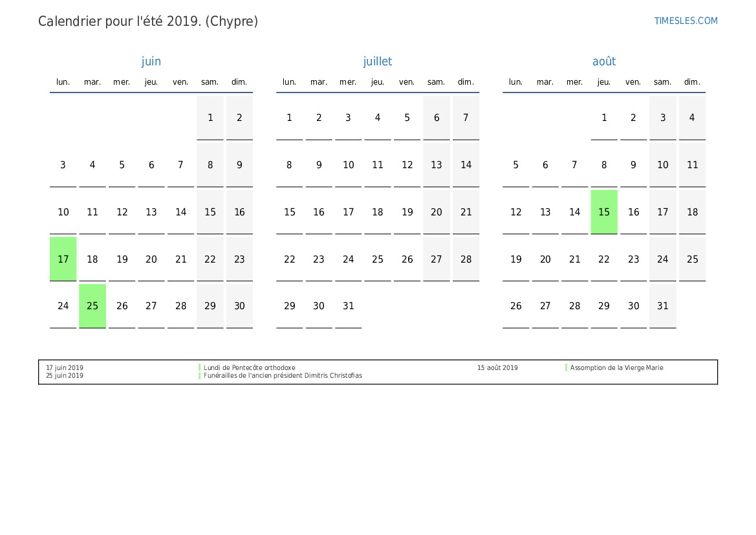756x535 pixels.
Task: Select July 1 Monday cell
Action: (290, 118)
